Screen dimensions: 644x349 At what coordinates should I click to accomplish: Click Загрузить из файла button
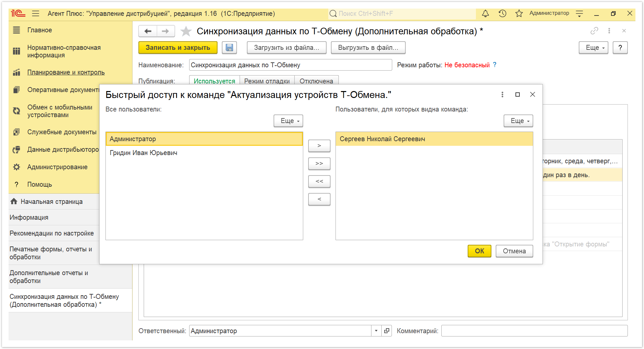tap(287, 48)
